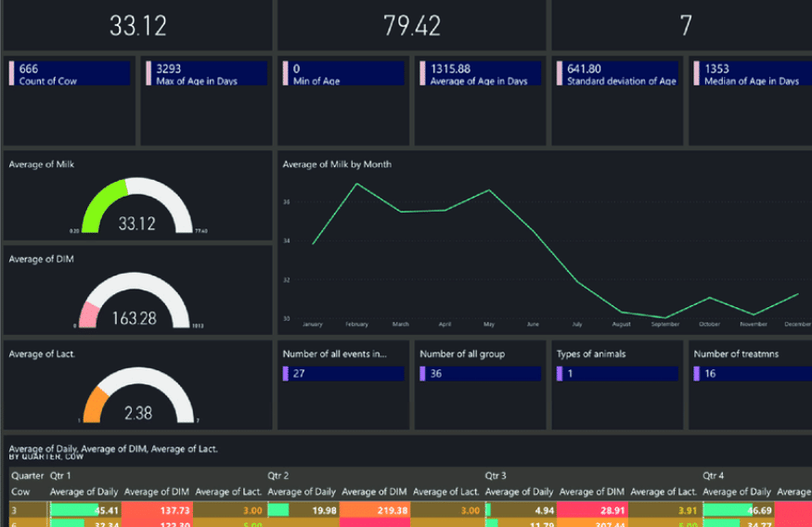The width and height of the screenshot is (812, 527).
Task: Select the 46.69 cell for cow 3
Action: tap(738, 510)
